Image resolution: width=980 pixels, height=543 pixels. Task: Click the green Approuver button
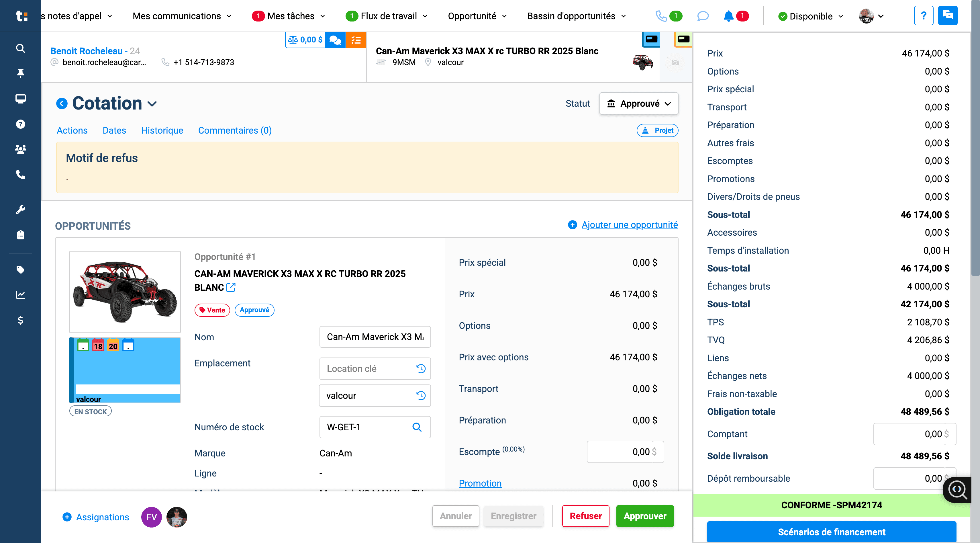(x=645, y=516)
